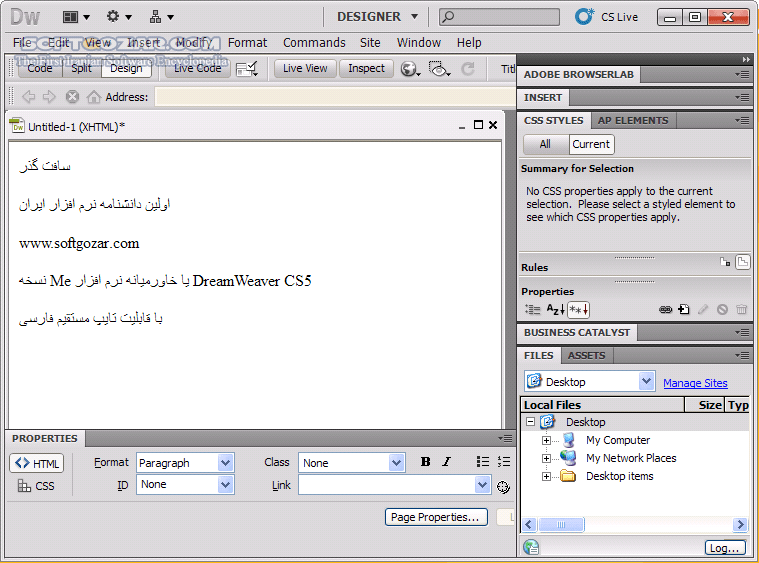Switch to Code view
Viewport: 759px width, 563px height.
pos(40,68)
